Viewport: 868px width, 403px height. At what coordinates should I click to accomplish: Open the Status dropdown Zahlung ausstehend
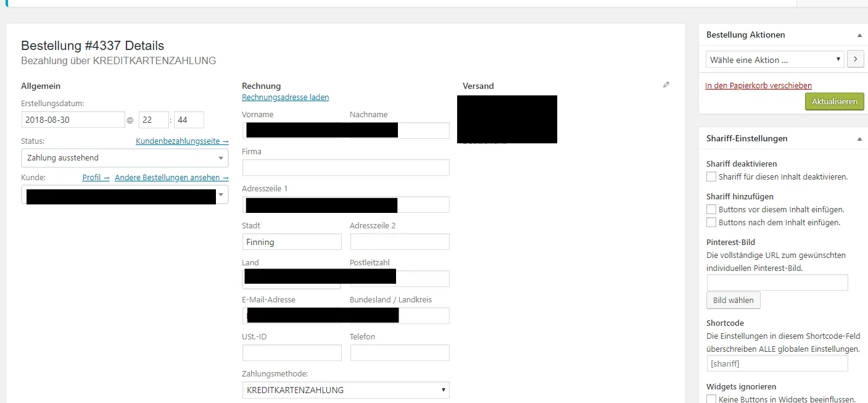125,158
